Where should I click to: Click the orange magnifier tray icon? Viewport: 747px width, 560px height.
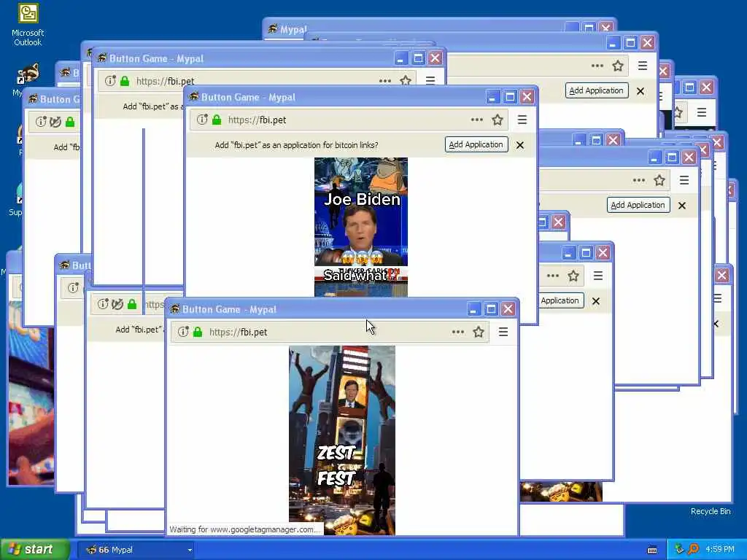693,549
